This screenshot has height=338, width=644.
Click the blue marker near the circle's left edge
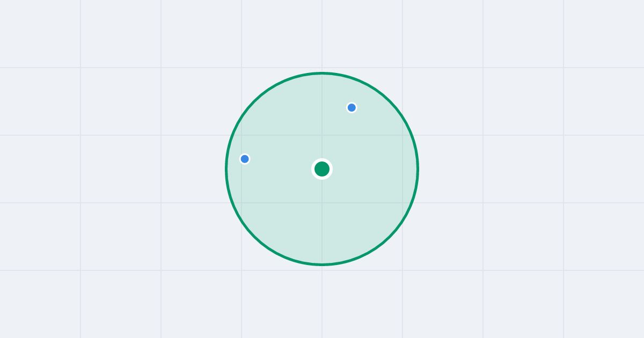pyautogui.click(x=245, y=159)
